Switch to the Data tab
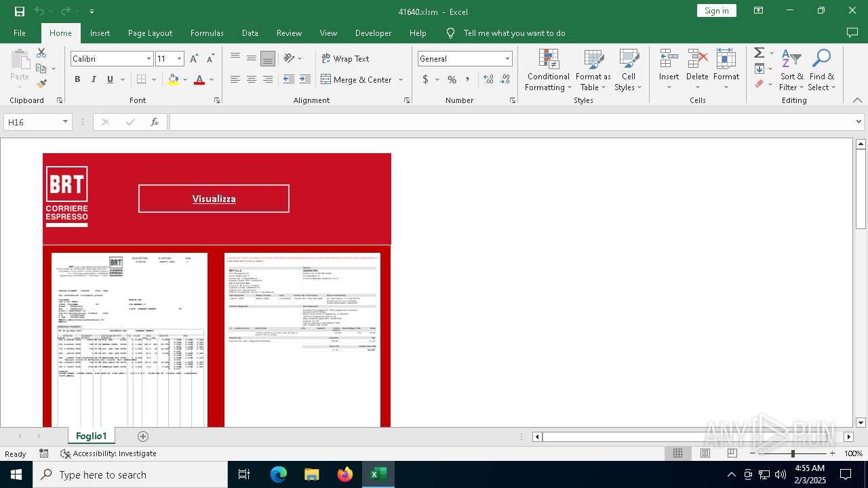This screenshot has width=868, height=488. 250,33
